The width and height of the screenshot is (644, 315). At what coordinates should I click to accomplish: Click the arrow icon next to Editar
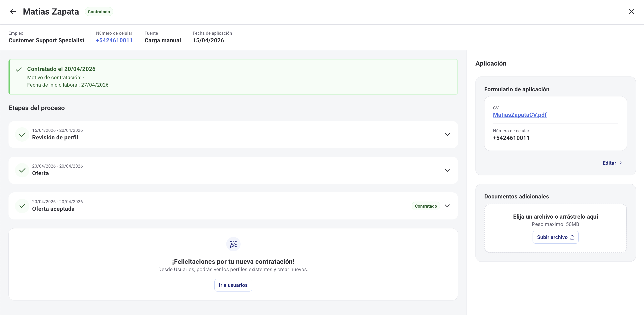coord(621,163)
